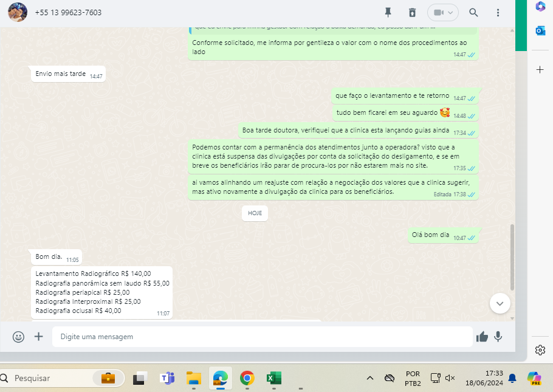
Task: Click the chat vertical scrollbar thumb
Action: tap(512, 257)
